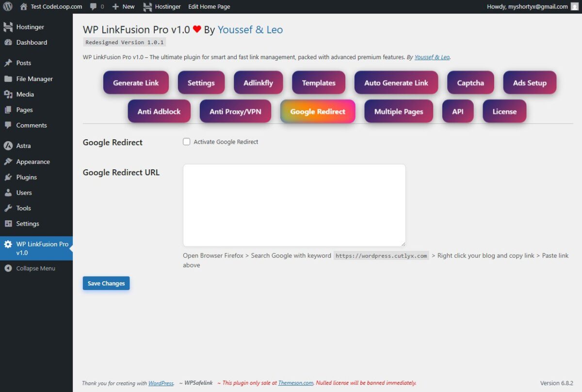
Task: Select the Google Redirect tab
Action: (x=318, y=111)
